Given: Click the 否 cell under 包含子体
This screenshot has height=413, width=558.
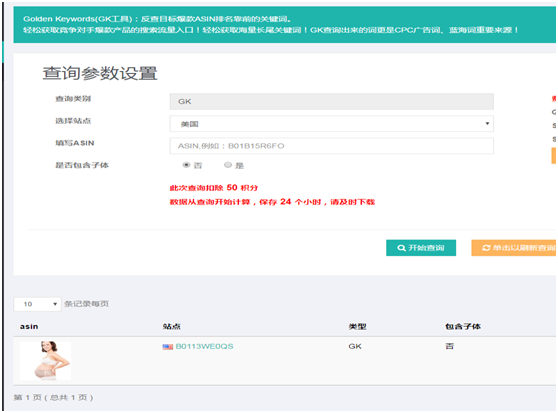Looking at the screenshot, I should (x=449, y=346).
